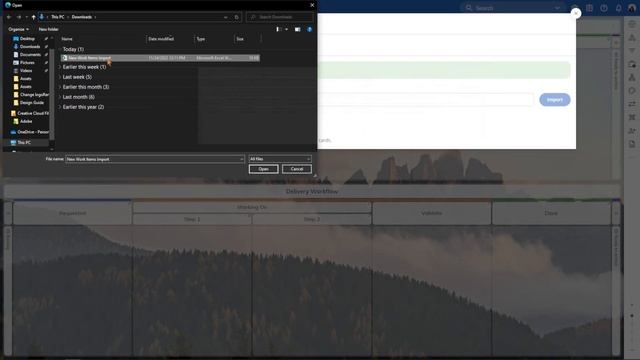This screenshot has width=640, height=360.
Task: Open the user profile avatar
Action: tap(632, 8)
